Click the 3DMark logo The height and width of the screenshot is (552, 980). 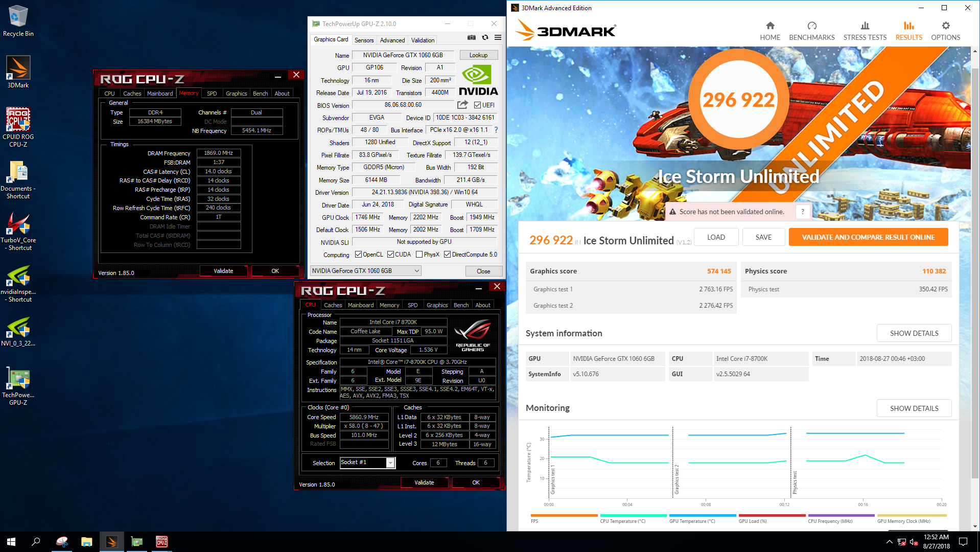point(565,30)
